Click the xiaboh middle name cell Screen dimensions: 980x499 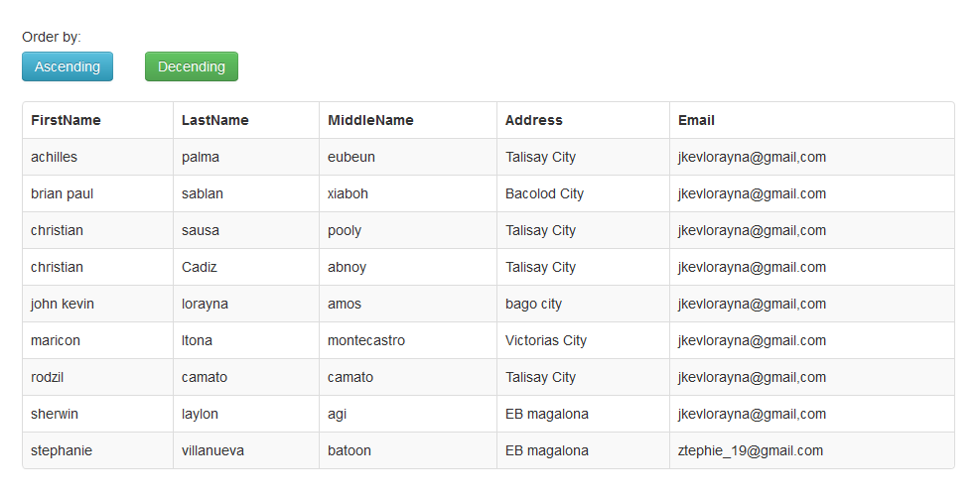point(408,194)
